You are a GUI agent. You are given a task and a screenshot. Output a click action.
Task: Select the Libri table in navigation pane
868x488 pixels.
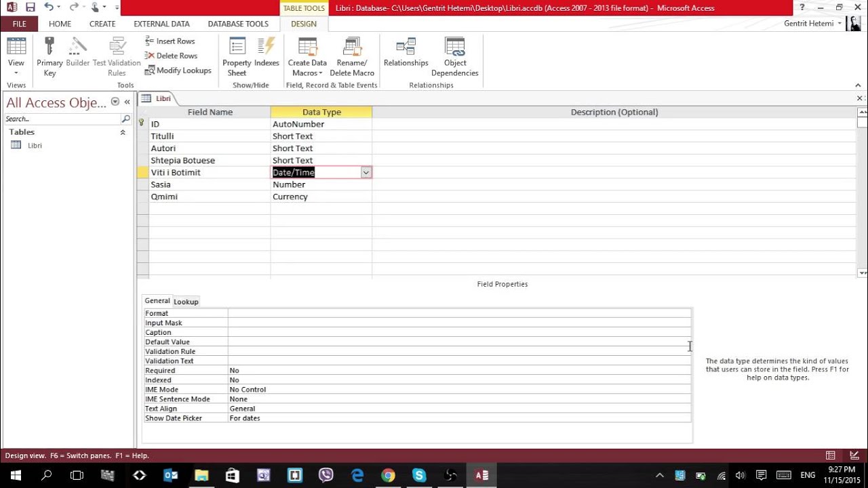(x=35, y=145)
